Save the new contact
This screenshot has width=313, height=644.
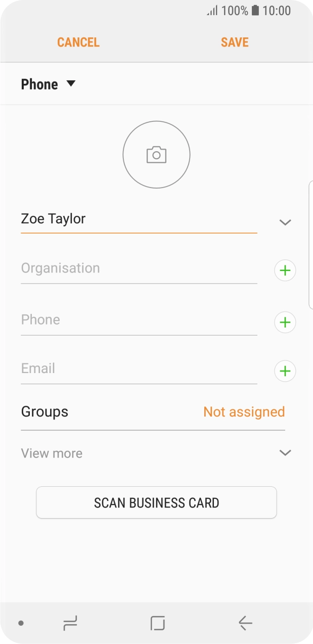[x=235, y=42]
